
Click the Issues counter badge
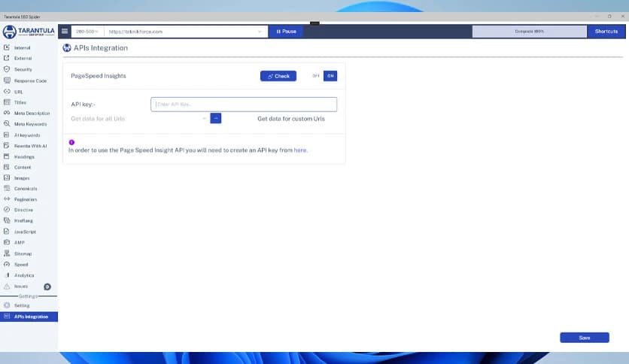click(47, 287)
